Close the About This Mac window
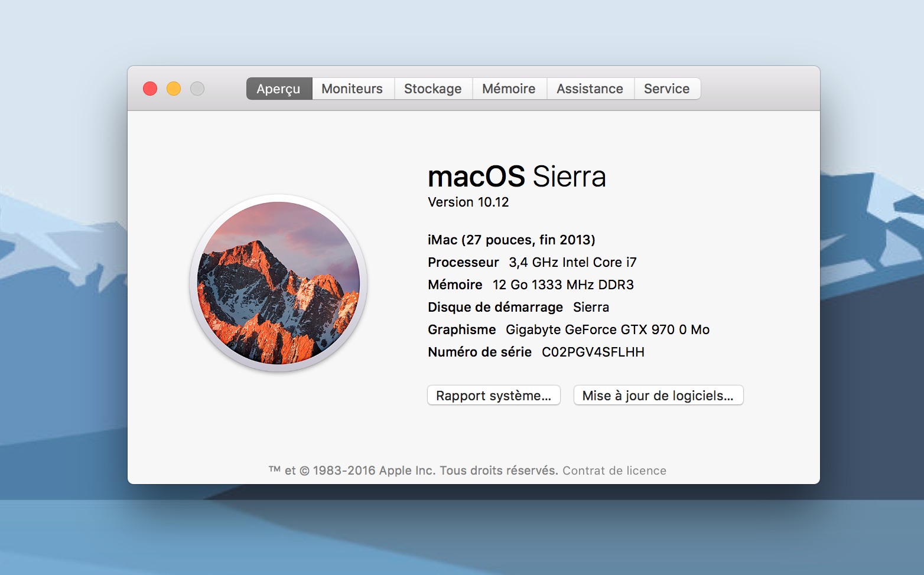 150,89
